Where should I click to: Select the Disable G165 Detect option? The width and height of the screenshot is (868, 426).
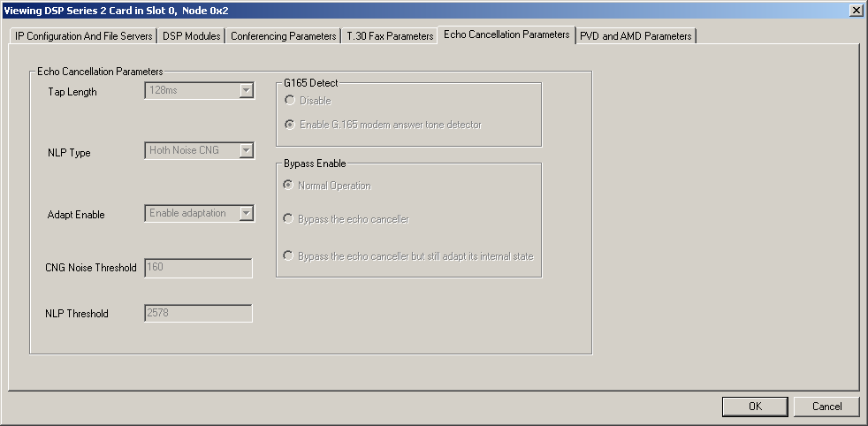[290, 101]
